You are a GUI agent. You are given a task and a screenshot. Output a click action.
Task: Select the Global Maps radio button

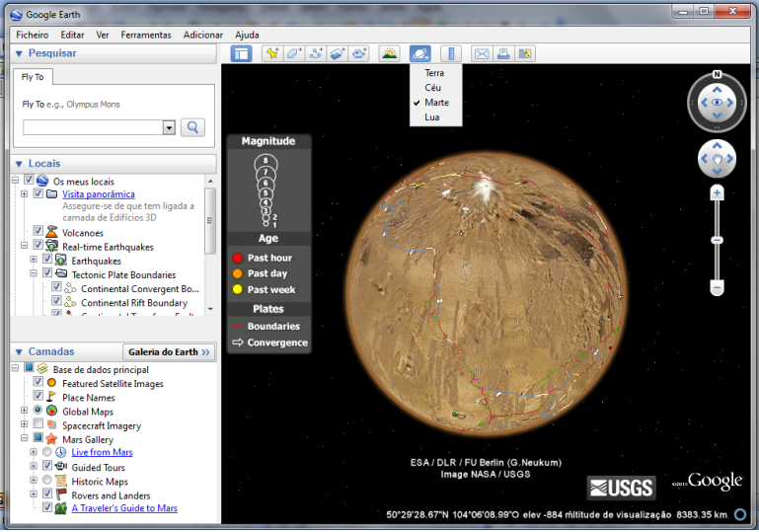click(x=38, y=410)
